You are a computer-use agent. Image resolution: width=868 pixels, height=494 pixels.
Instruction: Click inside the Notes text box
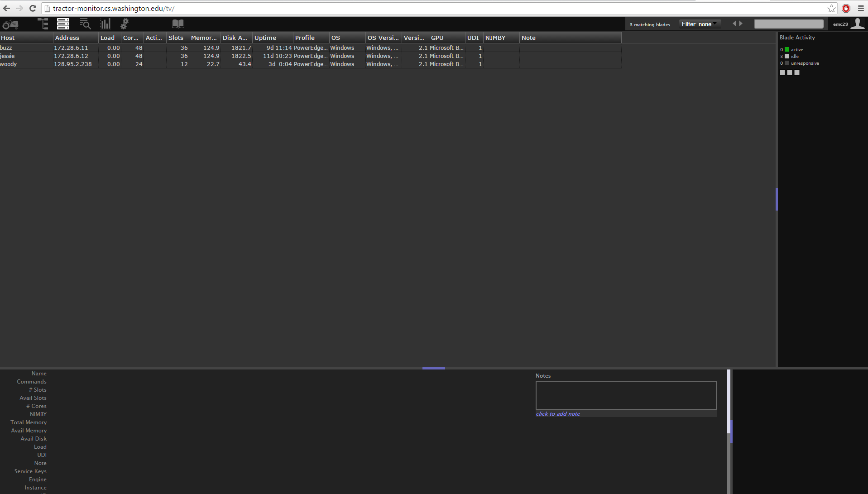(626, 395)
